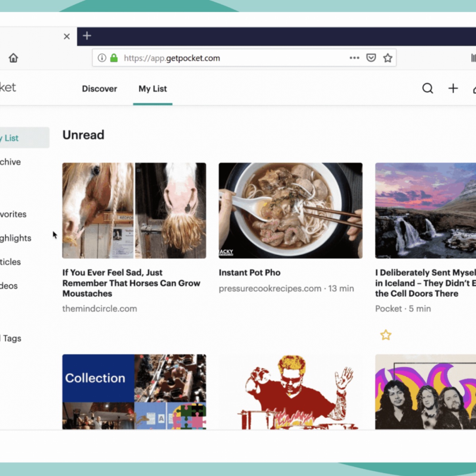Click the Pocket logo text

pyautogui.click(x=8, y=87)
